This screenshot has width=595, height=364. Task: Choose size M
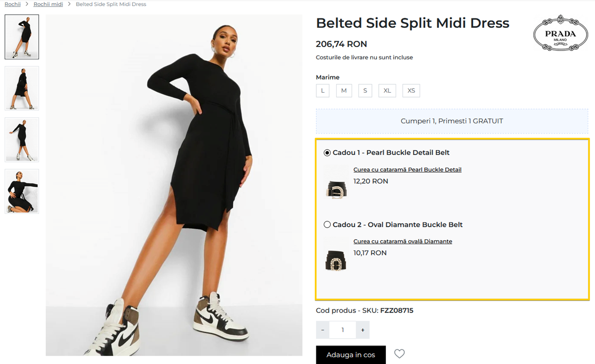click(x=344, y=91)
